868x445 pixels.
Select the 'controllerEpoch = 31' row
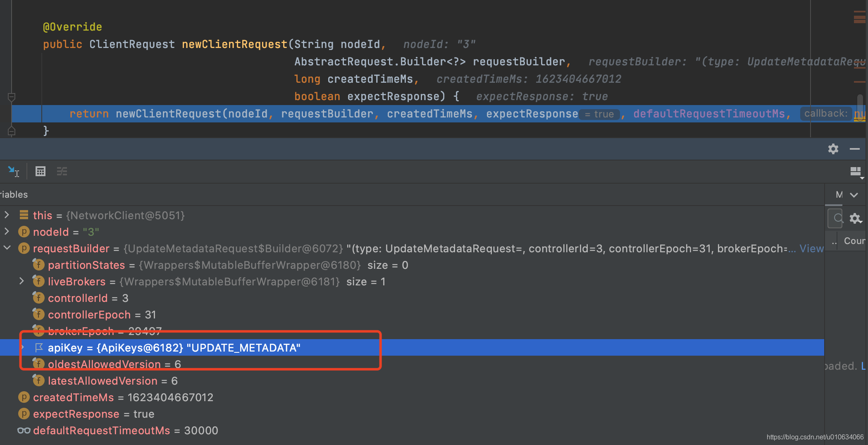tap(412, 314)
